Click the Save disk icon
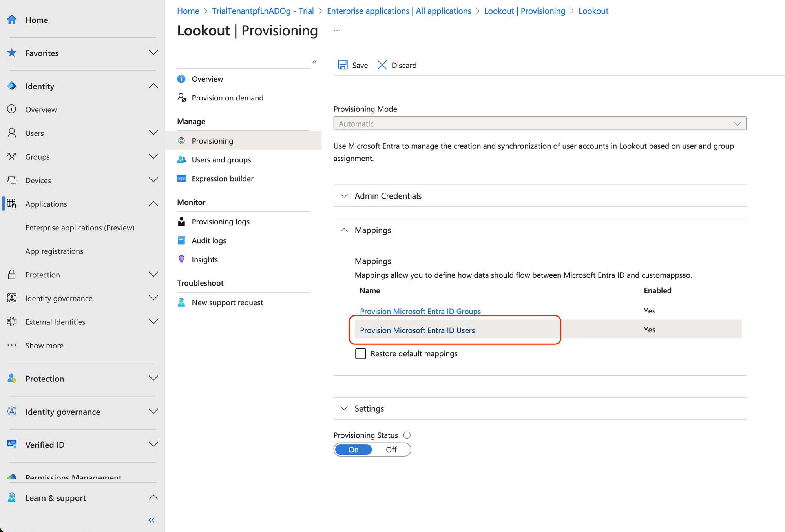 343,65
